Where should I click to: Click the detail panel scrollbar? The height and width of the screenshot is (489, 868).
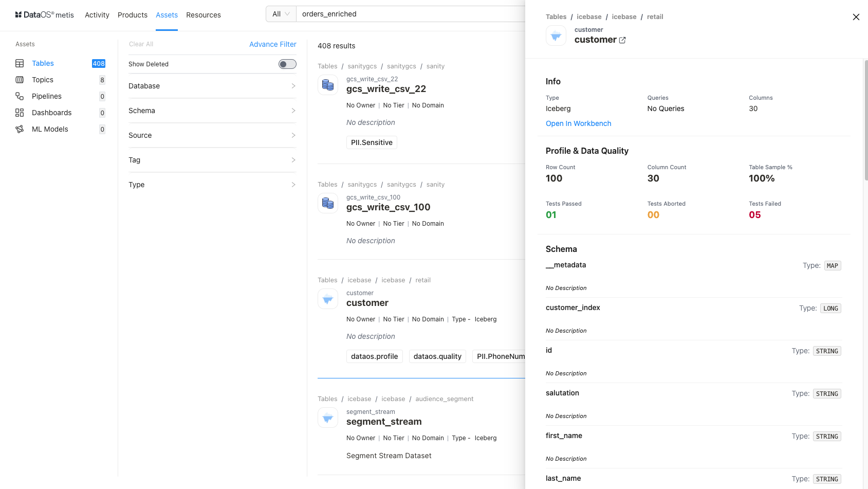coord(866,121)
